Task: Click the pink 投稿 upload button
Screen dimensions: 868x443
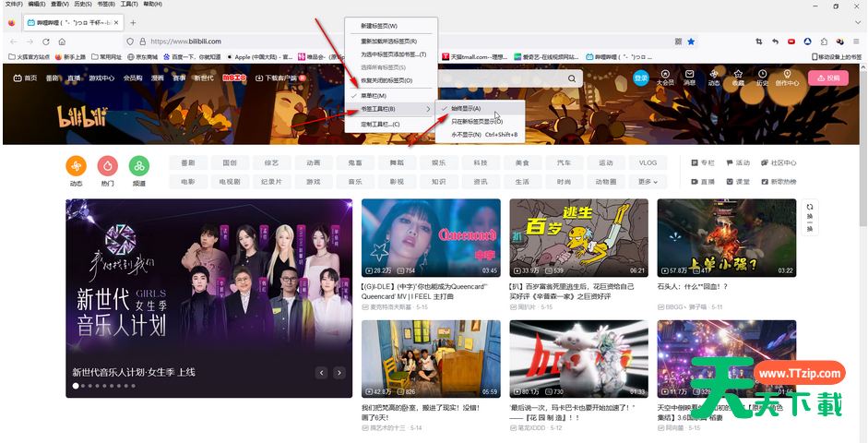Action: 828,78
